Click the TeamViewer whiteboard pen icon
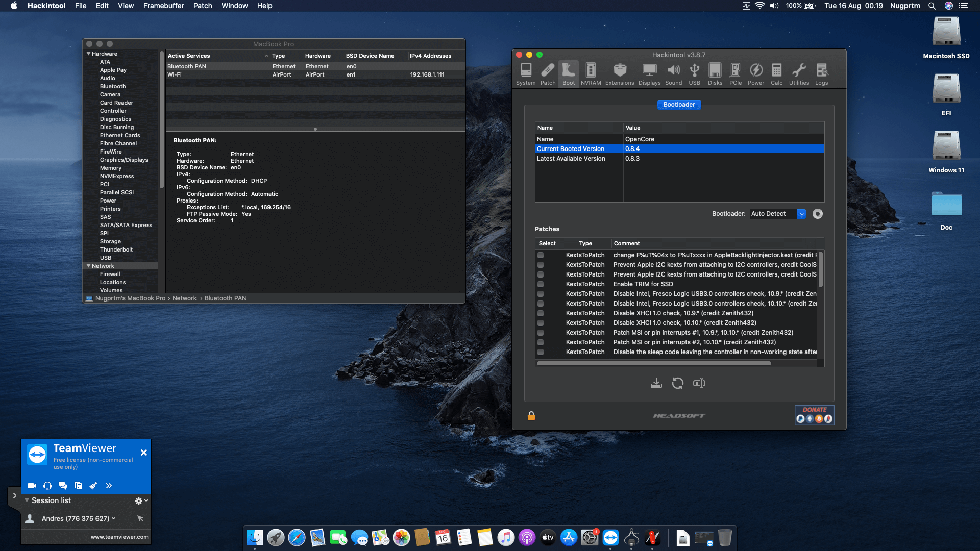Viewport: 980px width, 551px height. pos(93,486)
